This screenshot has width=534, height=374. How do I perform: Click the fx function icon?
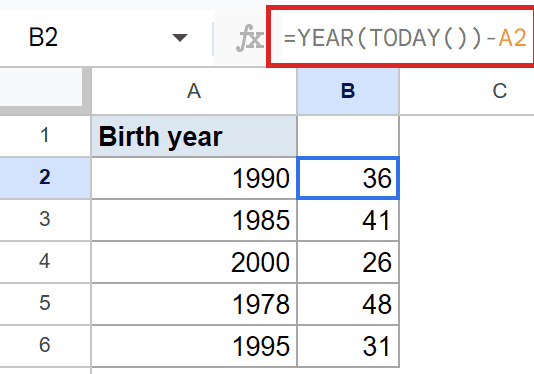pos(250,38)
